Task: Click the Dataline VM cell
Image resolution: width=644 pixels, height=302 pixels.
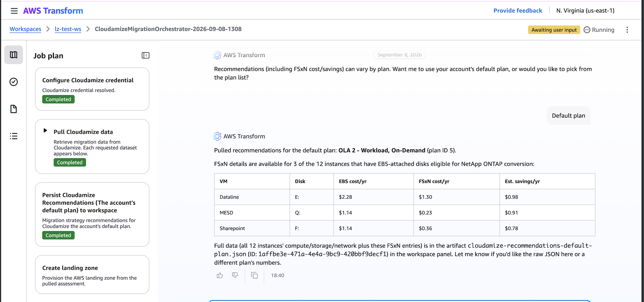Action: [x=252, y=197]
